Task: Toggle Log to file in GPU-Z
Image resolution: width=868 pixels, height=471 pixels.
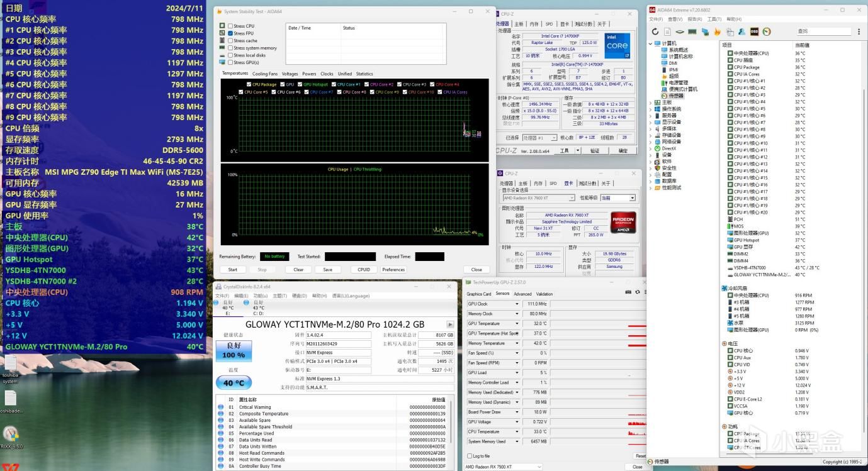Action: click(x=470, y=456)
